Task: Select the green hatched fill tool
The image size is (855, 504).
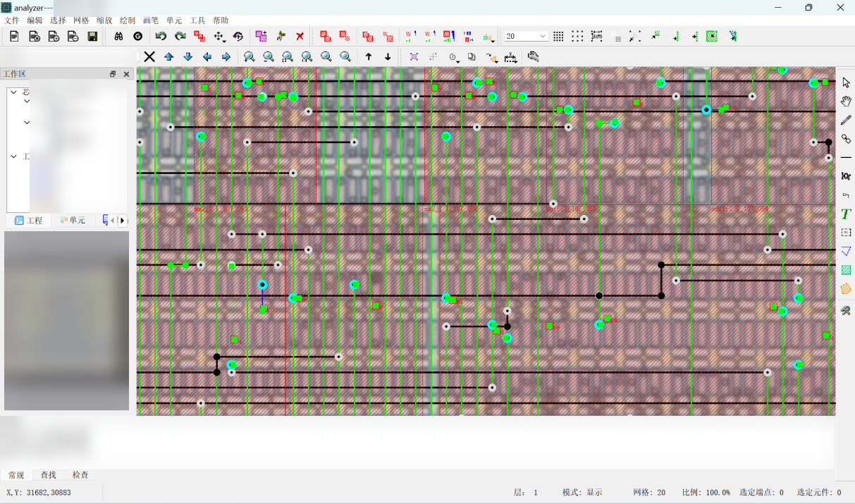Action: (846, 270)
